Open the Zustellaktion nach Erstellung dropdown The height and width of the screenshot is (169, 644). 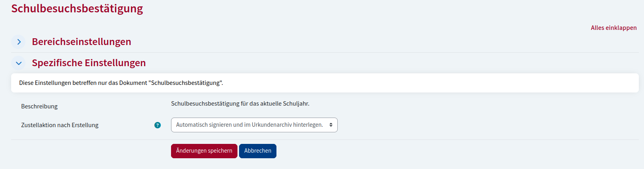pyautogui.click(x=254, y=125)
